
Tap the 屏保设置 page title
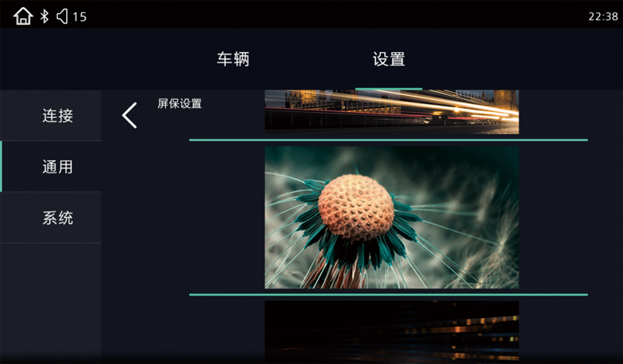click(180, 103)
